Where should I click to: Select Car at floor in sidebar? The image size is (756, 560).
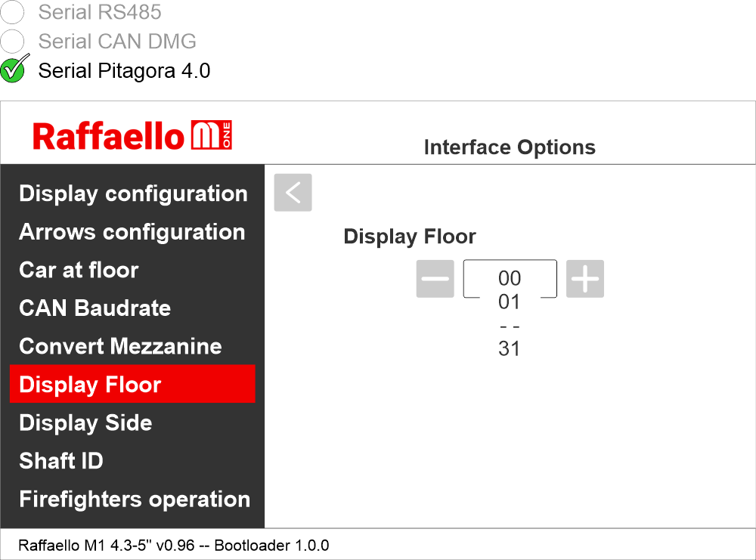(79, 270)
